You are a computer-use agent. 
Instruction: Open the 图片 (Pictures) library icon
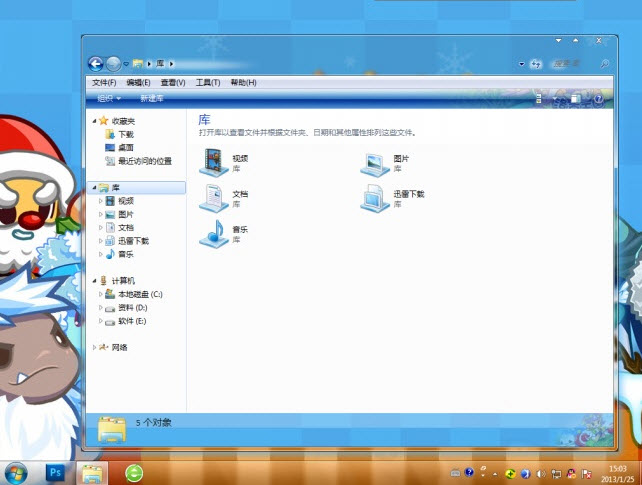pyautogui.click(x=374, y=162)
